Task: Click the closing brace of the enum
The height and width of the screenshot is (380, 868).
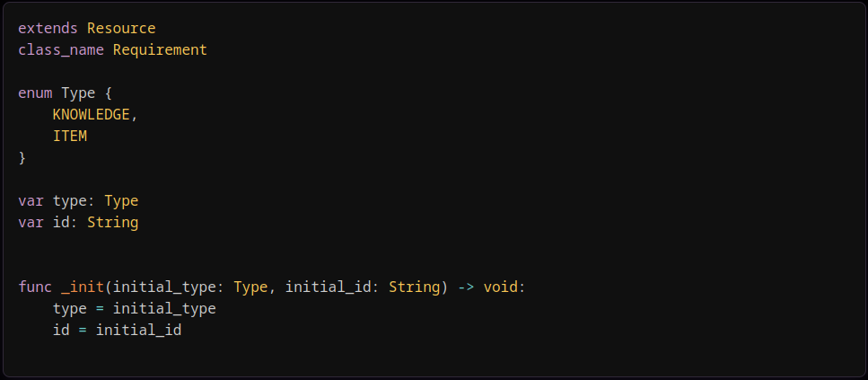Action: [x=22, y=158]
